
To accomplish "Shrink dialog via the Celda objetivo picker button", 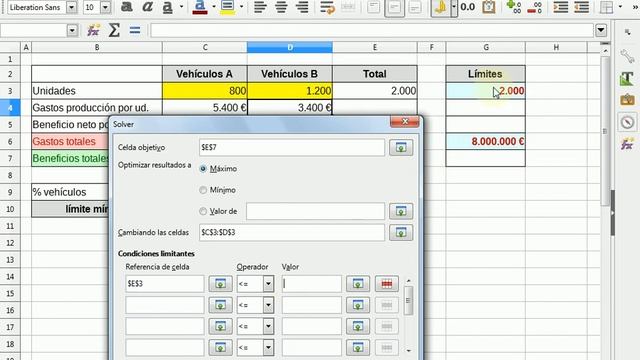I will coord(401,147).
